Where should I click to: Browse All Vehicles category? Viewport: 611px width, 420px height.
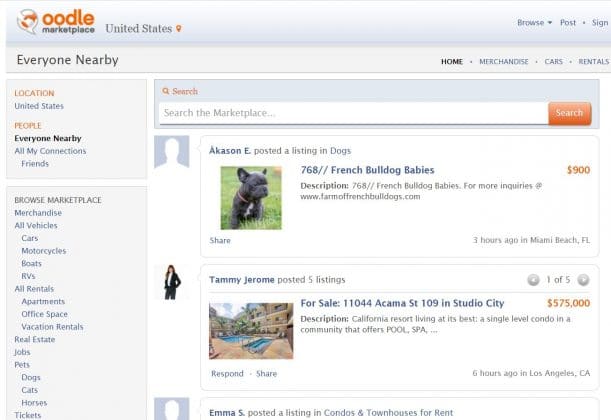(36, 225)
